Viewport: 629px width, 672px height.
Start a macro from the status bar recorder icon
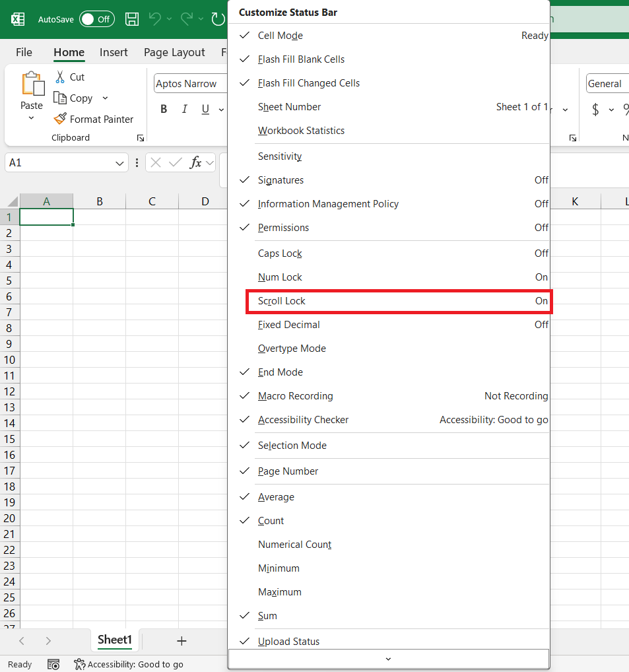pyautogui.click(x=53, y=664)
